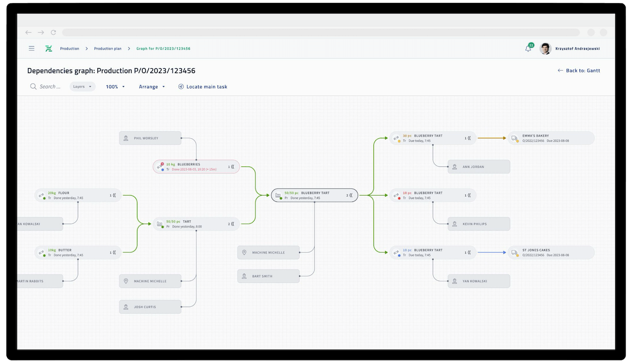Open the Layers dropdown
633x364 pixels.
coord(82,86)
